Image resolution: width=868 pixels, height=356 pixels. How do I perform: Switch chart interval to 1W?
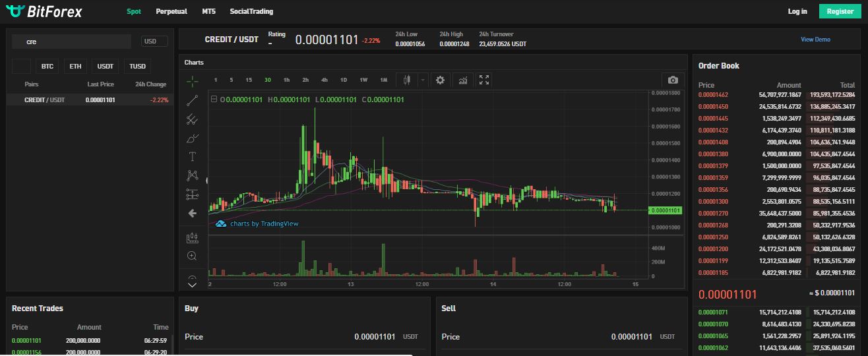(363, 80)
